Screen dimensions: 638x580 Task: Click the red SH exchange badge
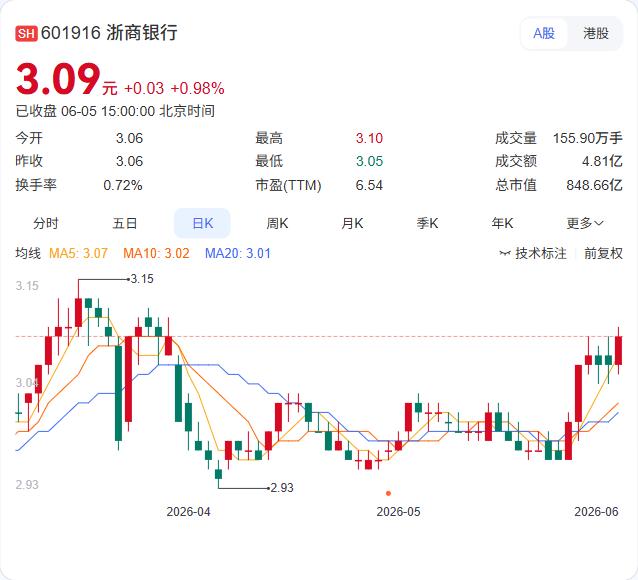pyautogui.click(x=26, y=33)
